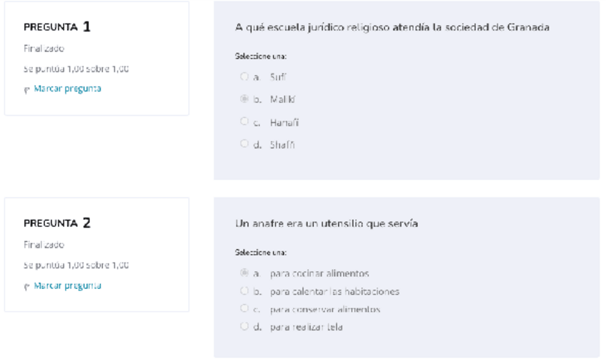This screenshot has width=606, height=364.
Task: Click the score text in Pregunta 2 card
Action: click(76, 265)
